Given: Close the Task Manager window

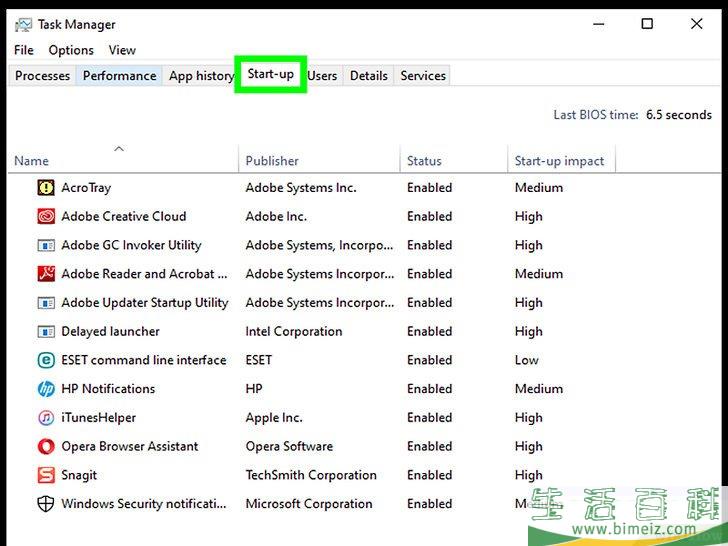Looking at the screenshot, I should [x=696, y=24].
